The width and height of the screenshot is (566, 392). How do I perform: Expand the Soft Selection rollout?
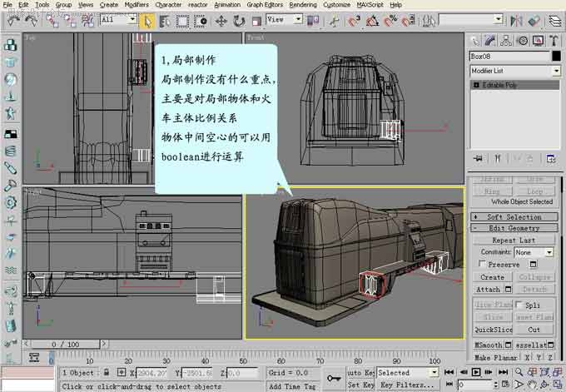[514, 216]
